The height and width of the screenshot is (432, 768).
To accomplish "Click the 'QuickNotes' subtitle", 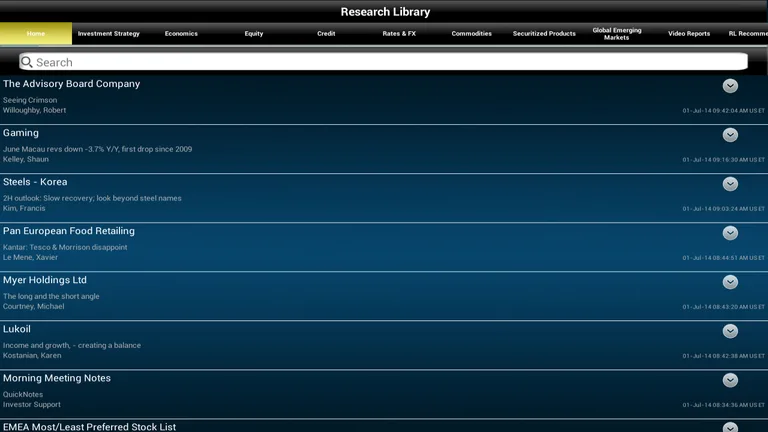I will tap(23, 394).
